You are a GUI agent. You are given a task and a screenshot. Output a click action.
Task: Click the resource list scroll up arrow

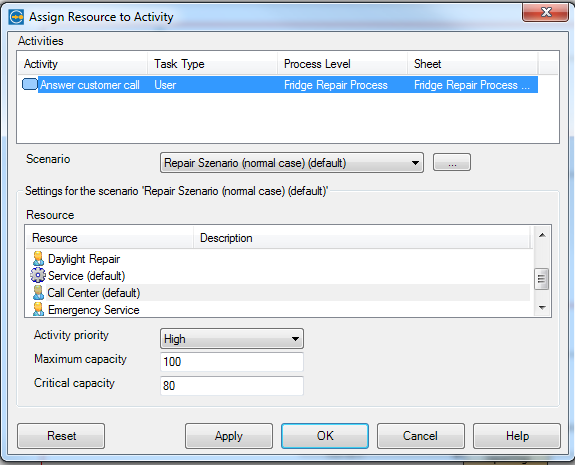click(x=542, y=235)
